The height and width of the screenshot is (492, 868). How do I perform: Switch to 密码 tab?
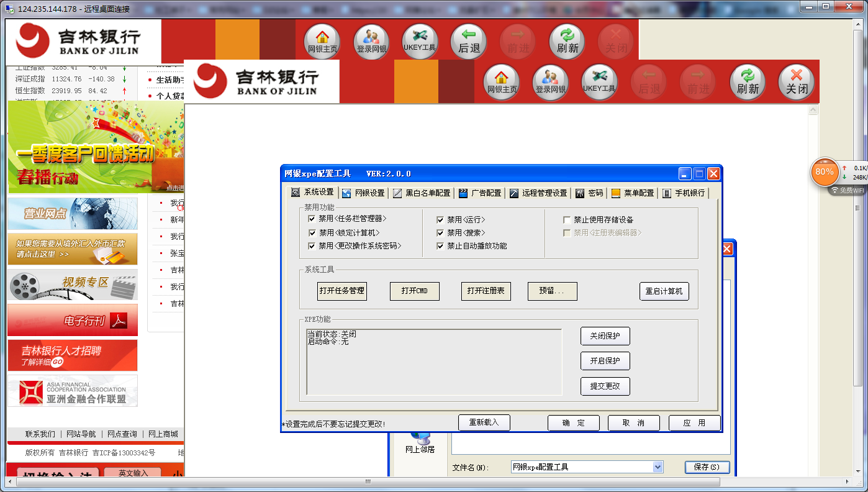pyautogui.click(x=589, y=193)
